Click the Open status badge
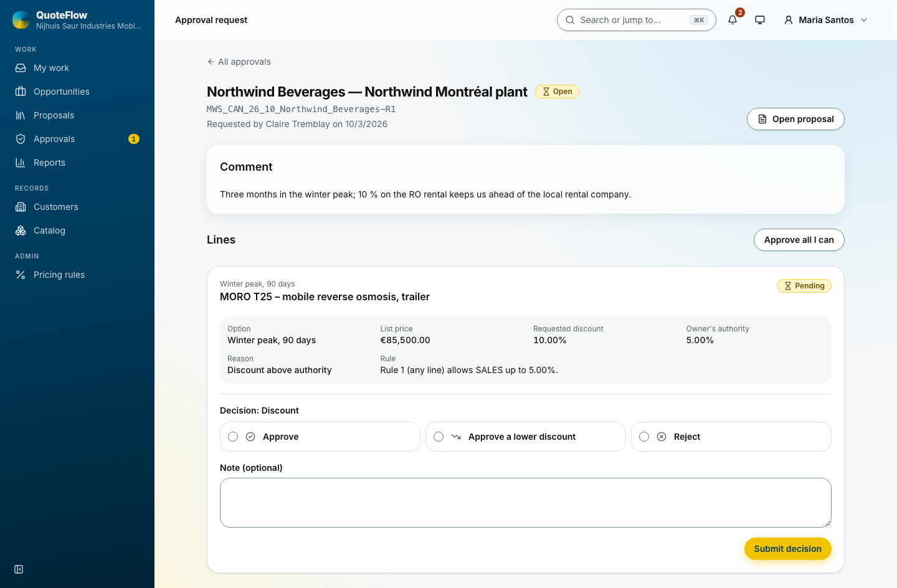 tap(558, 92)
